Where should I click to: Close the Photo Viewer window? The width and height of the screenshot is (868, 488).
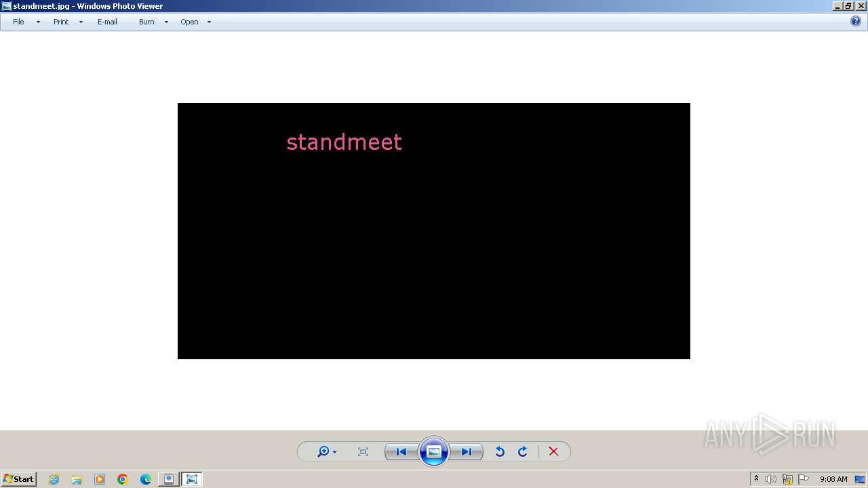tap(861, 6)
